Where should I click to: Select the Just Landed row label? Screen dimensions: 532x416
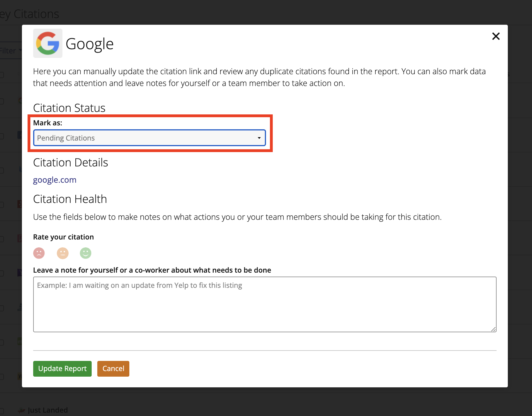tap(48, 410)
